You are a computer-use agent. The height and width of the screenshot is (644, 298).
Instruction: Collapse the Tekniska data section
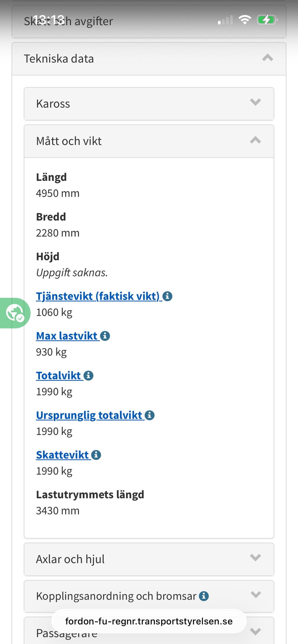(267, 58)
